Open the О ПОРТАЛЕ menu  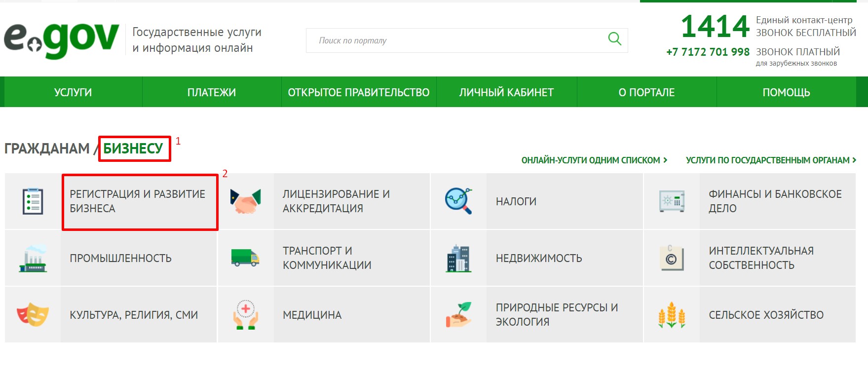pyautogui.click(x=647, y=92)
